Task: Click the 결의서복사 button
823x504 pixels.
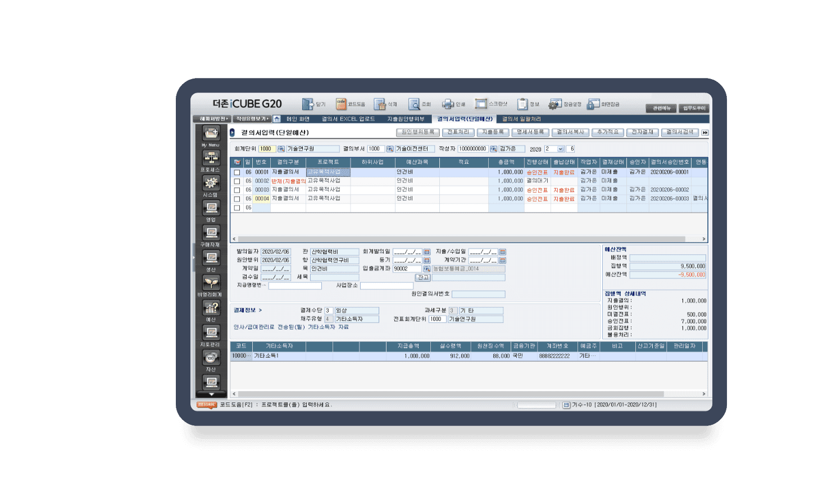Action: (x=570, y=132)
